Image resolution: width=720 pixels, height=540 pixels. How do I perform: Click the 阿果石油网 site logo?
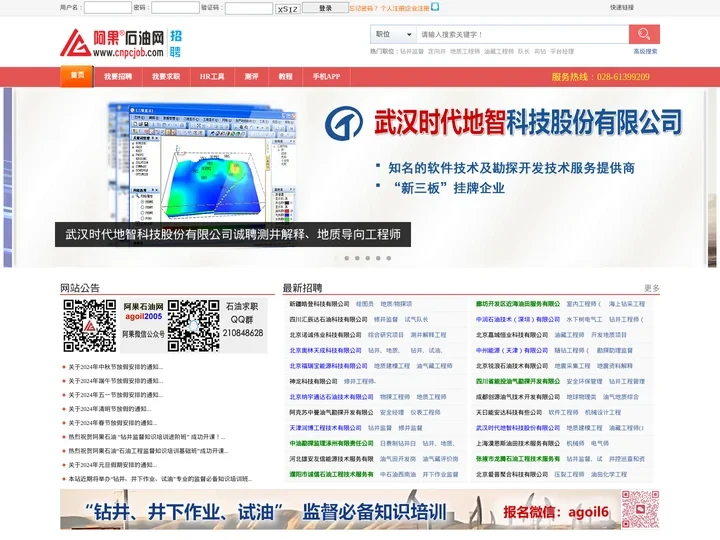[x=121, y=43]
